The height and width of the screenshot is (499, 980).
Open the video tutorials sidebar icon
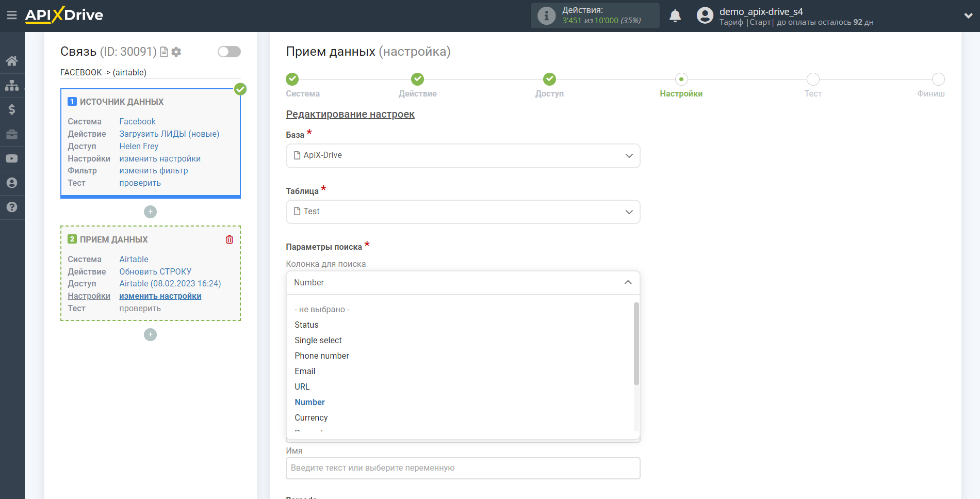tap(12, 158)
